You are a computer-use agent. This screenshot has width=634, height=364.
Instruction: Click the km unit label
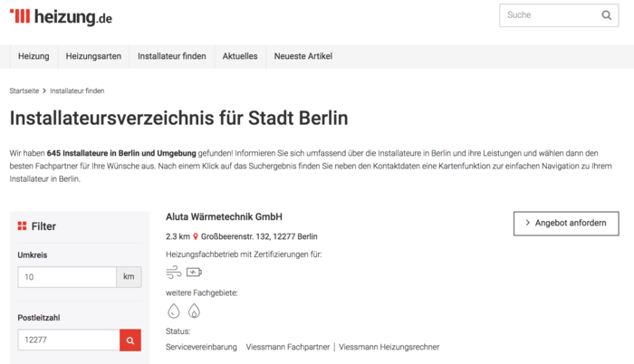tap(129, 277)
